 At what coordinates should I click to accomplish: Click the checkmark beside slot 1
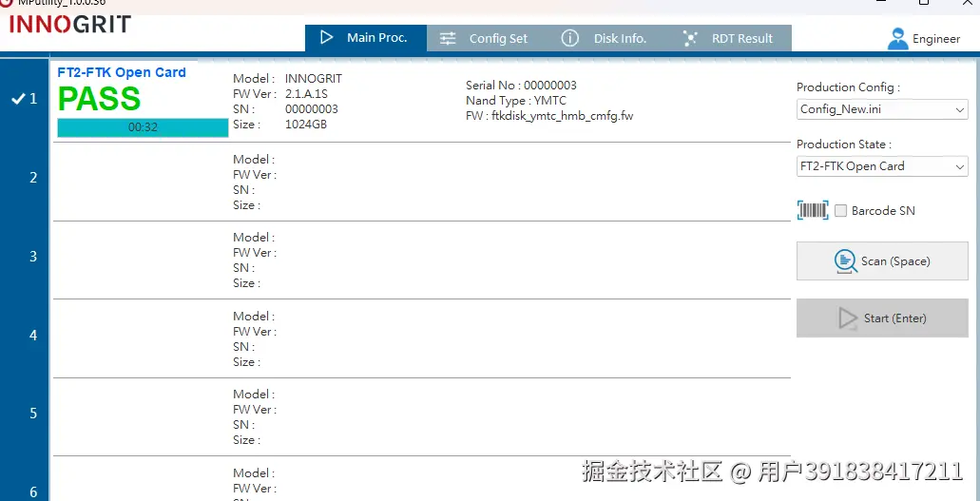coord(17,99)
